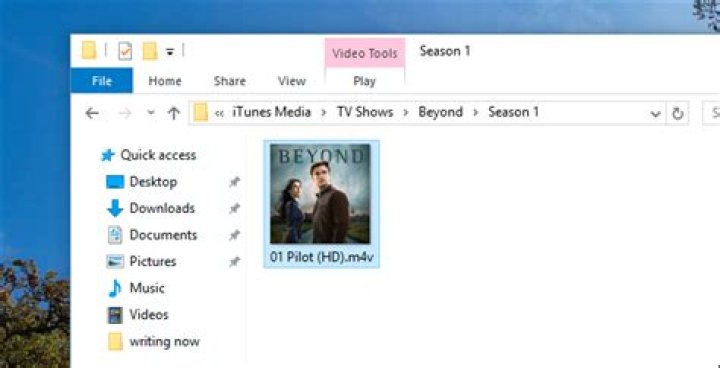Screen dimensions: 720x368
Task: Click the writing now folder icon
Action: pyautogui.click(x=115, y=342)
